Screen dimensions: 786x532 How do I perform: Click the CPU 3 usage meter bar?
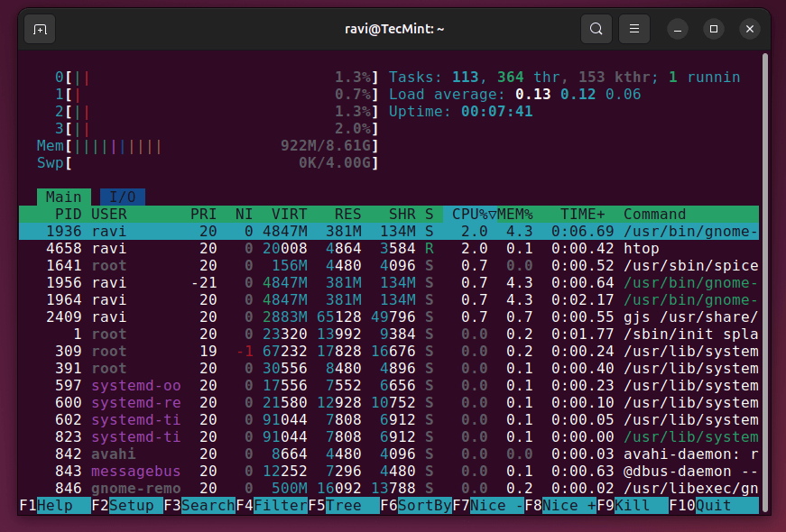click(217, 129)
